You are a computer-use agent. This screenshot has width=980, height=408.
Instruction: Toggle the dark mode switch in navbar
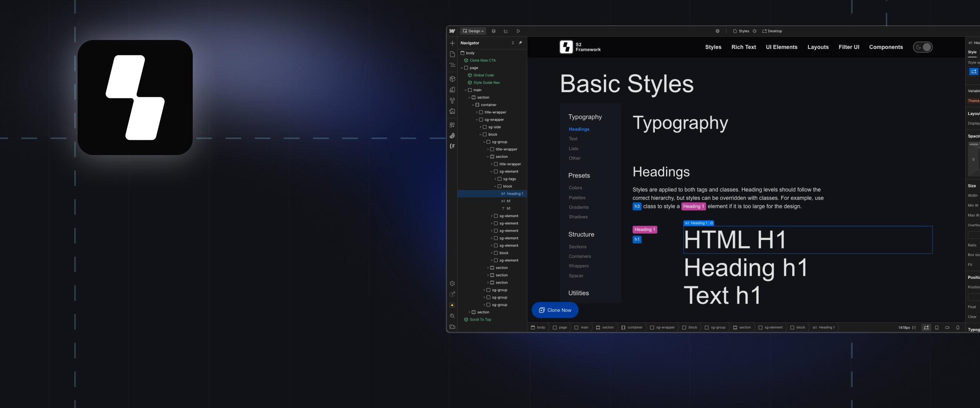[922, 47]
